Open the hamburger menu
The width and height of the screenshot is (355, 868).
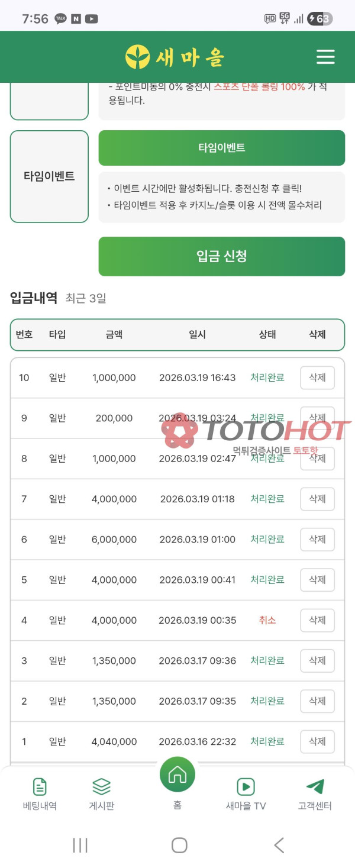(325, 57)
